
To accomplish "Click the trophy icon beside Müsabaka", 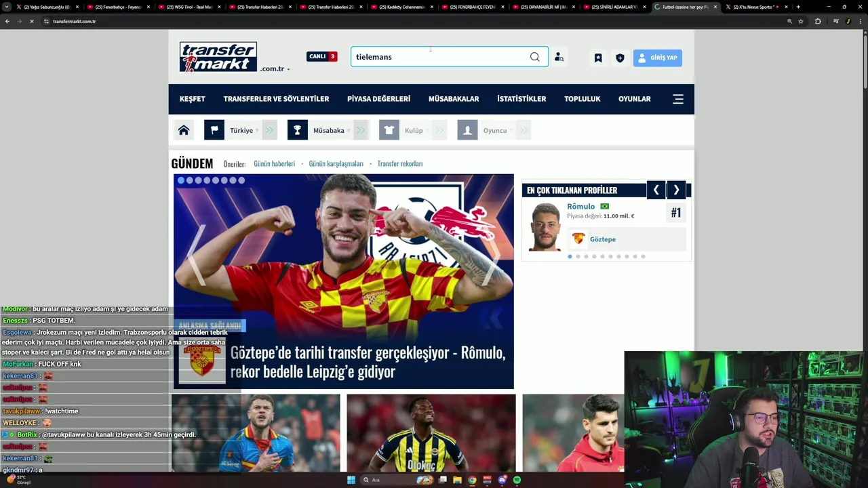I will (298, 130).
